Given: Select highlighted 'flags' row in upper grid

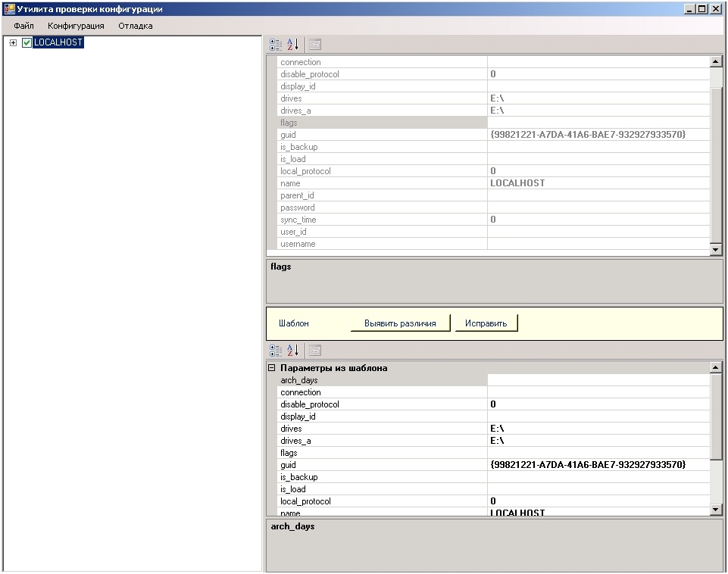Looking at the screenshot, I should (x=493, y=123).
